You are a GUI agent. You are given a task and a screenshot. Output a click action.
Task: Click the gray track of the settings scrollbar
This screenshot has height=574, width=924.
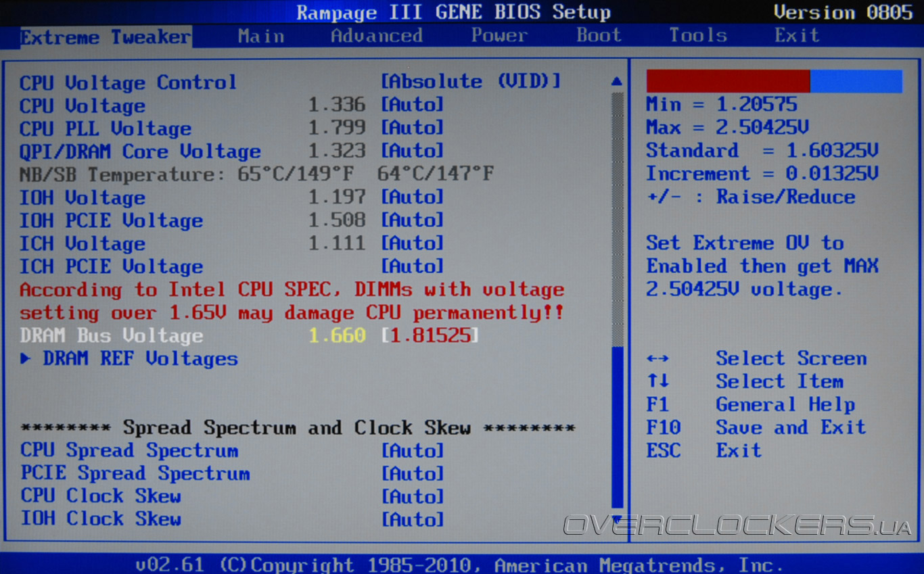[617, 219]
